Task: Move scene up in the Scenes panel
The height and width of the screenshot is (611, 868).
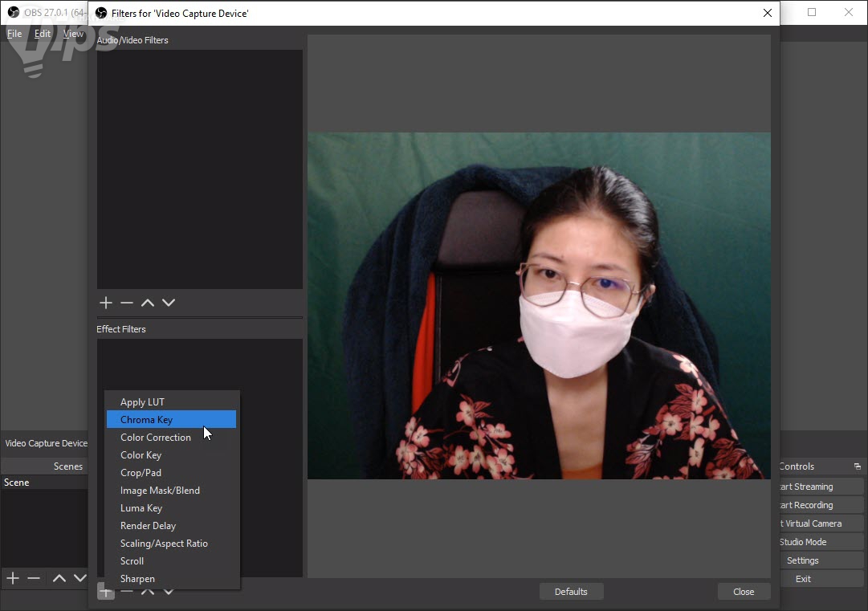Action: (x=59, y=578)
